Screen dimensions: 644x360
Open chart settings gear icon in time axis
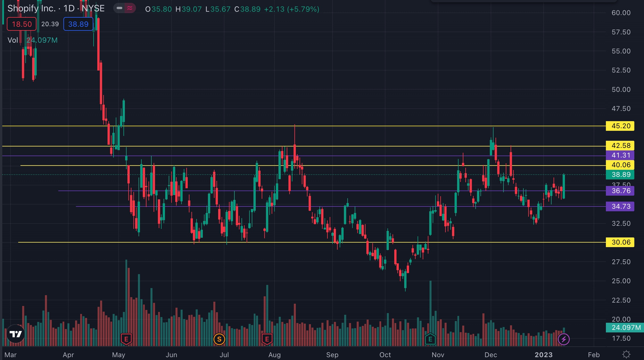point(626,354)
